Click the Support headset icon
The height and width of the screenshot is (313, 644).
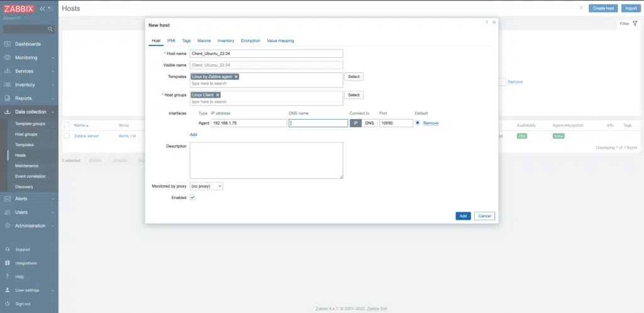tap(8, 249)
